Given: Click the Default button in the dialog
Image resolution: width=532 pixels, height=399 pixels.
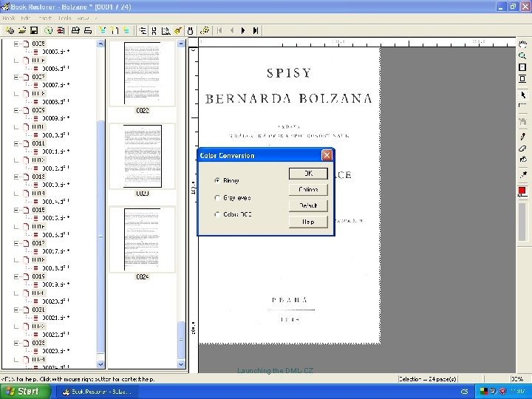Looking at the screenshot, I should (308, 205).
